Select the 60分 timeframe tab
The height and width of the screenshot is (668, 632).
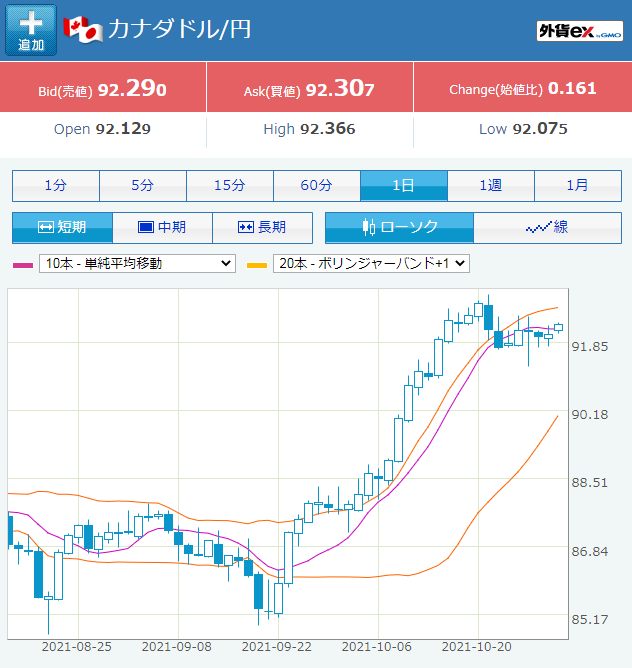(317, 186)
